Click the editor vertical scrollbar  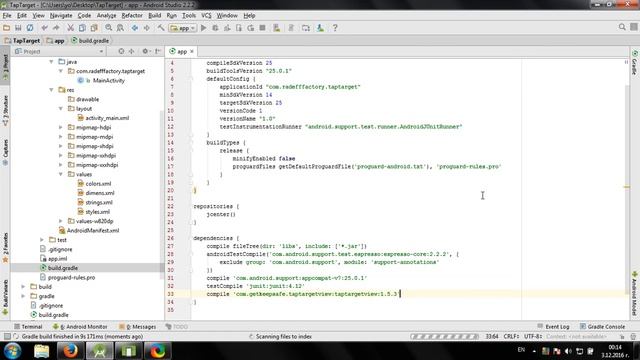point(627,189)
